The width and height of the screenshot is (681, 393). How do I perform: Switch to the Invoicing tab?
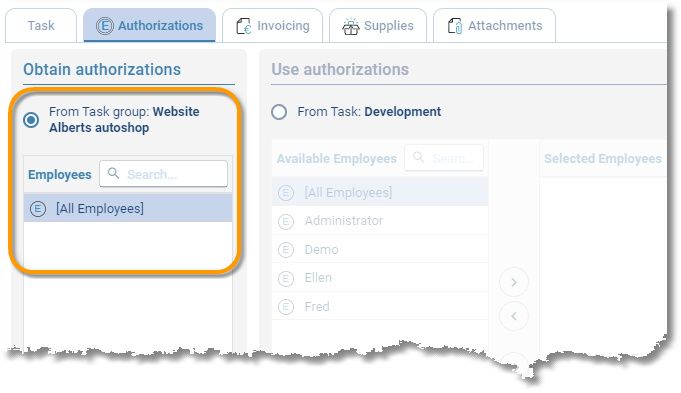(272, 26)
